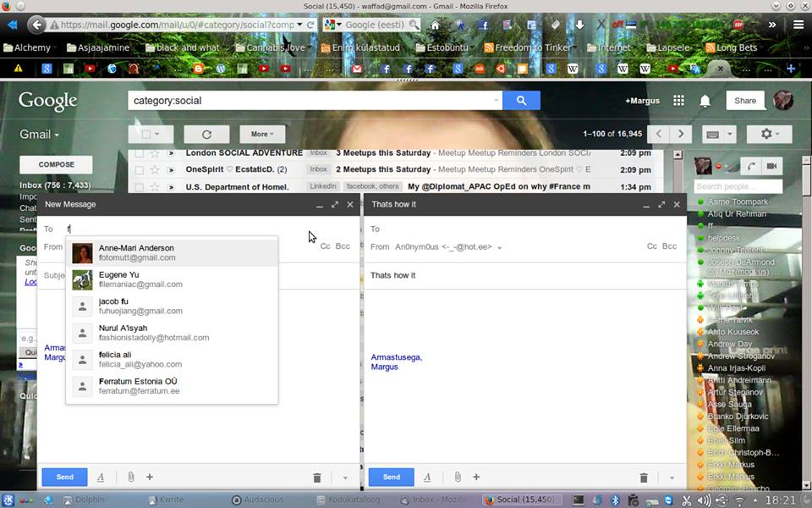The width and height of the screenshot is (812, 508).
Task: Select Eugene Yu from contact suggestions
Action: click(x=172, y=279)
